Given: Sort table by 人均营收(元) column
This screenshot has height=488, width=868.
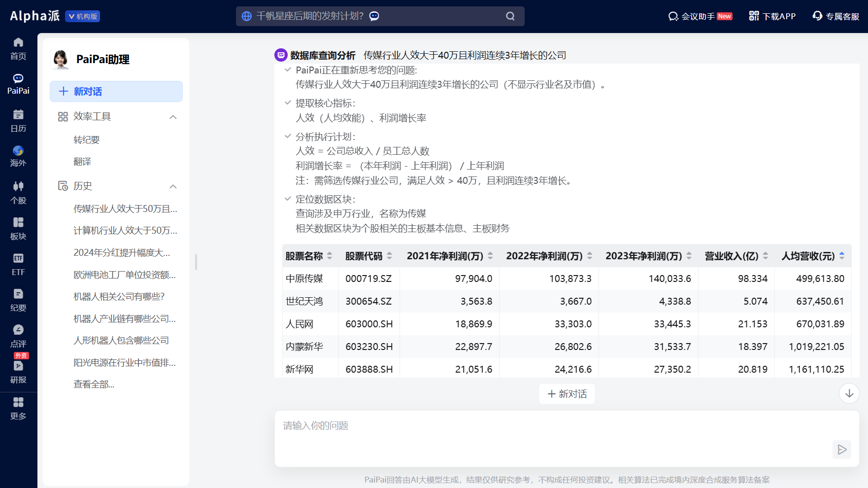Looking at the screenshot, I should tap(841, 256).
